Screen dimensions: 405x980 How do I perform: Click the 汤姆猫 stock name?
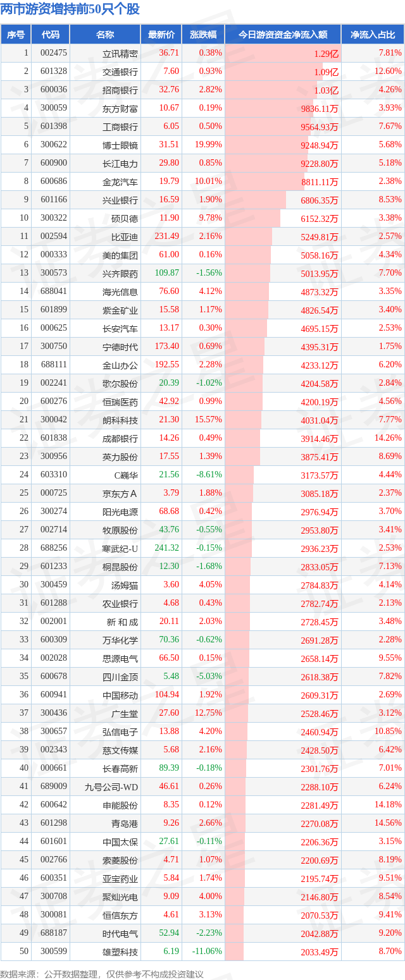pyautogui.click(x=125, y=585)
